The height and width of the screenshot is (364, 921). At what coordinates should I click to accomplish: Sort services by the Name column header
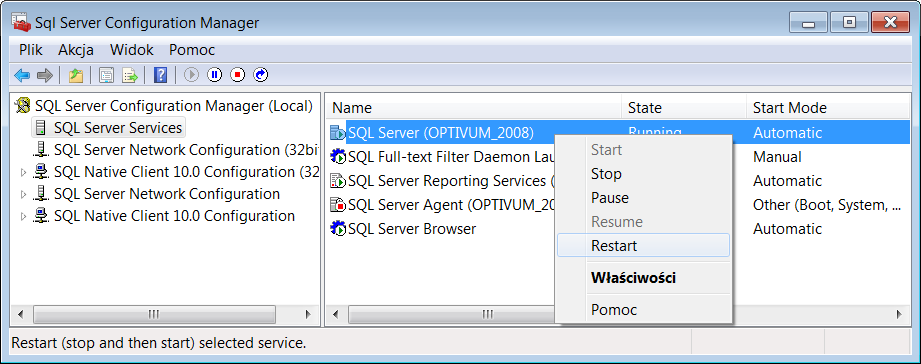click(x=473, y=108)
